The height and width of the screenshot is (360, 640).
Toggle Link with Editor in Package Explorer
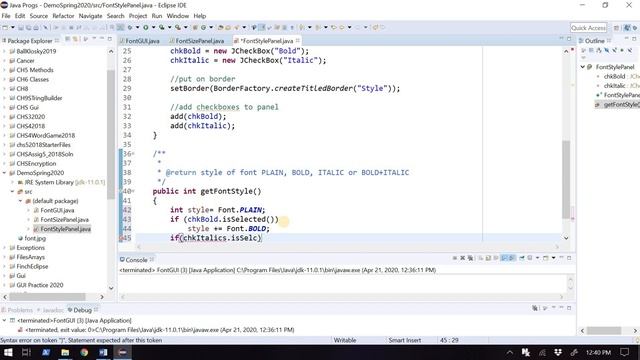click(x=76, y=39)
